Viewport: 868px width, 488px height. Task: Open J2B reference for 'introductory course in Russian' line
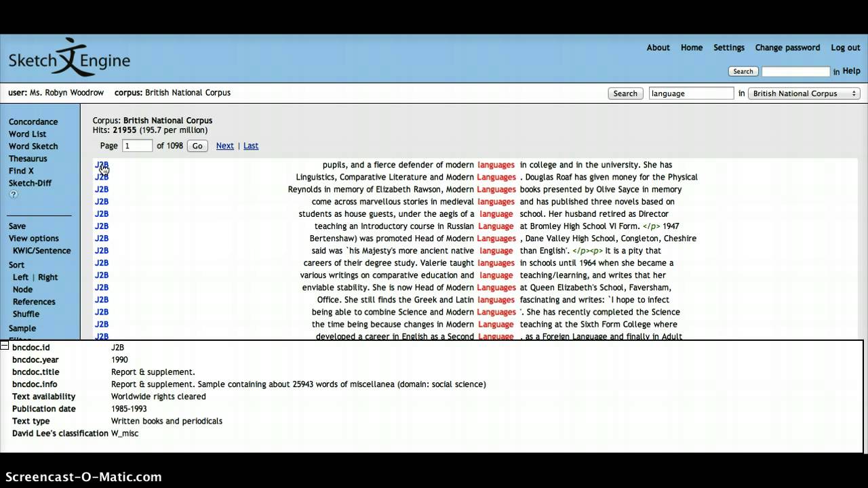[x=102, y=226]
